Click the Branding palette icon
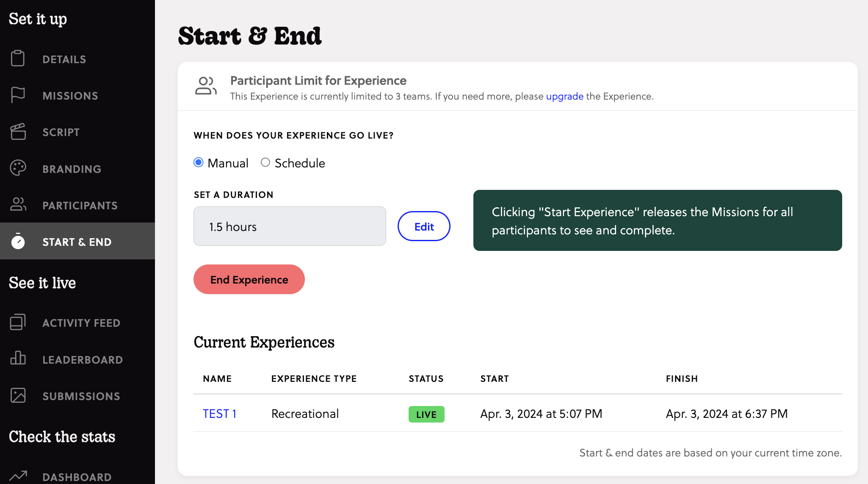The height and width of the screenshot is (484, 868). [x=18, y=168]
